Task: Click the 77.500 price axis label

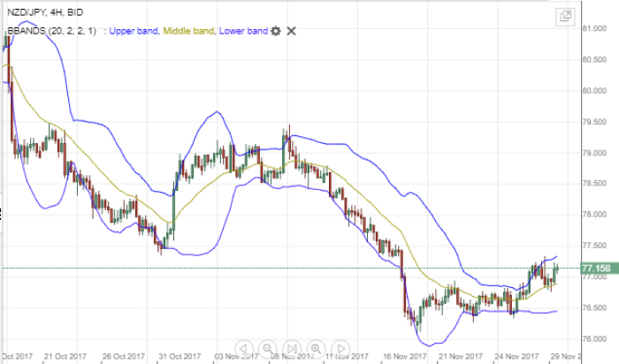Action: (594, 246)
